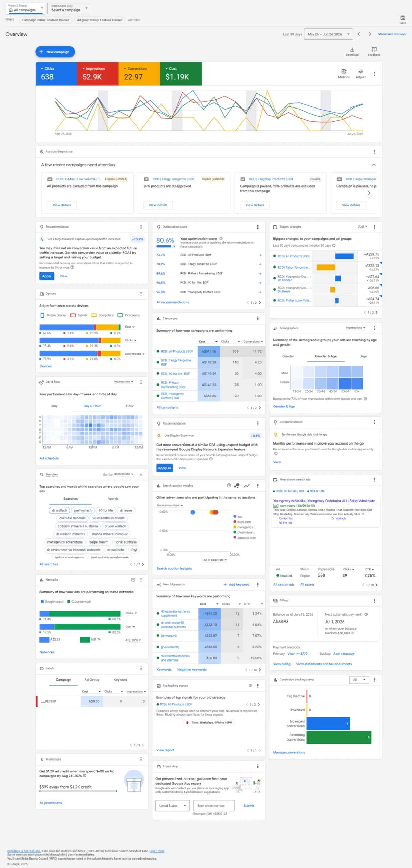Click the plus icon beside Add keyword
Image resolution: width=412 pixels, height=868 pixels.
coord(225,584)
